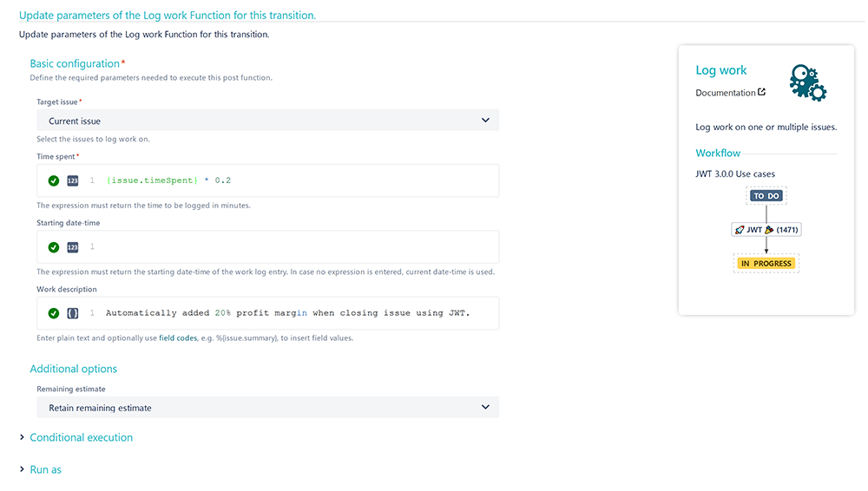Click the Run as heading

45,469
